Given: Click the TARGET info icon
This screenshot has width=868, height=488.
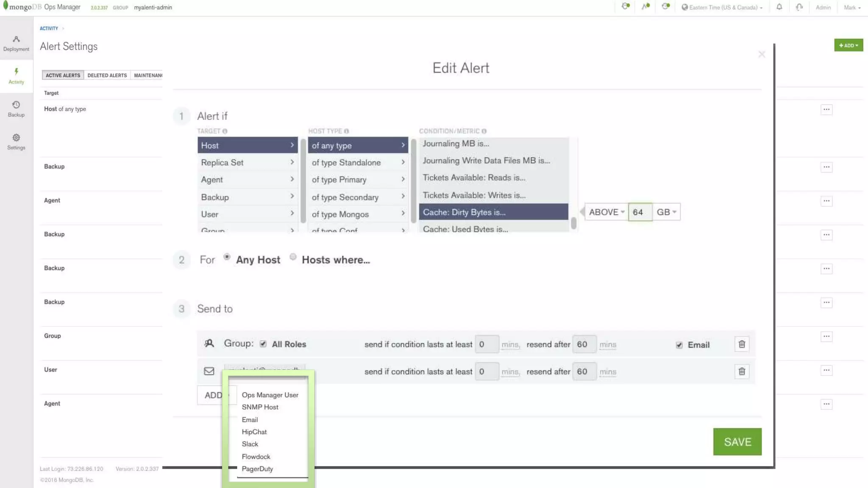Looking at the screenshot, I should pyautogui.click(x=225, y=131).
